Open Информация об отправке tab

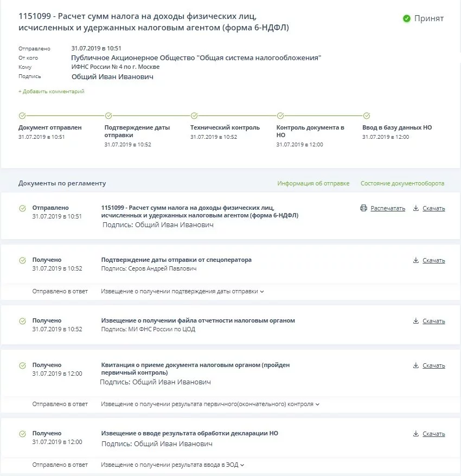pyautogui.click(x=313, y=183)
